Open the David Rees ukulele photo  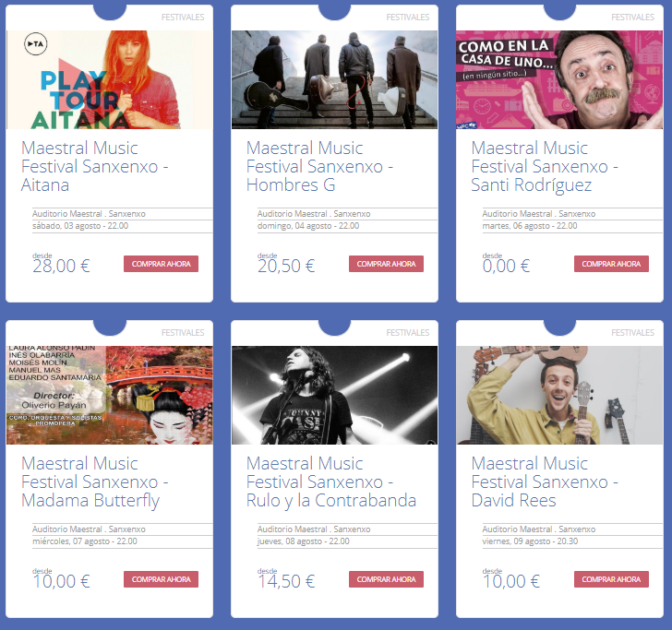[x=559, y=395]
